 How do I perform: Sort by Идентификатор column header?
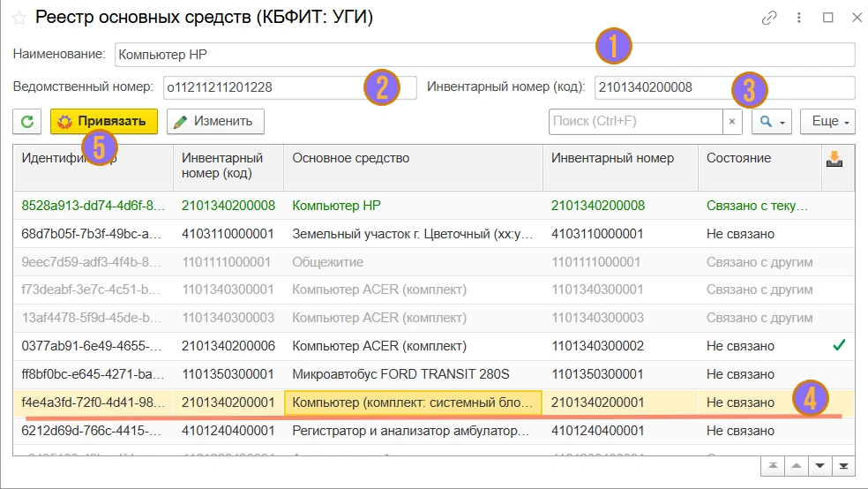tap(94, 168)
